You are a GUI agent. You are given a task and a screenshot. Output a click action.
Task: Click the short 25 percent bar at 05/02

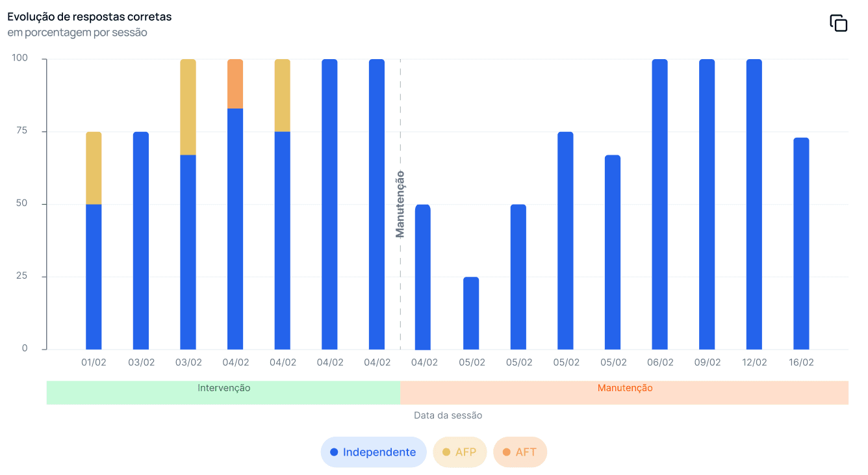[471, 313]
